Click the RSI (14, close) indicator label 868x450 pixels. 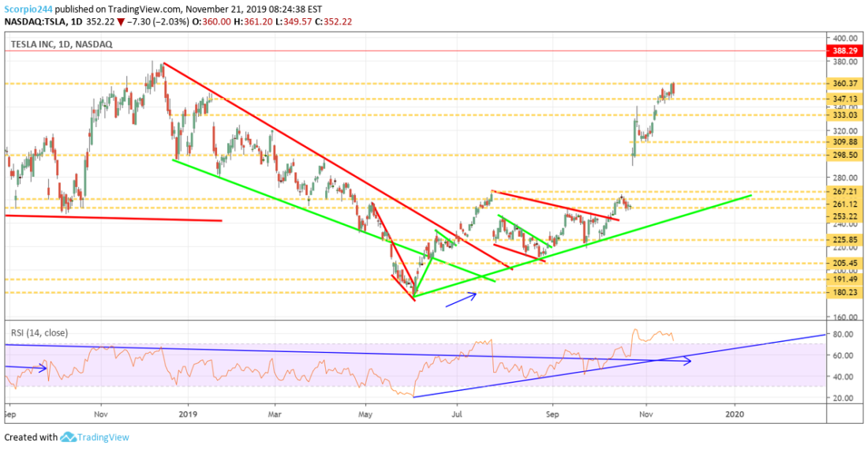(39, 332)
